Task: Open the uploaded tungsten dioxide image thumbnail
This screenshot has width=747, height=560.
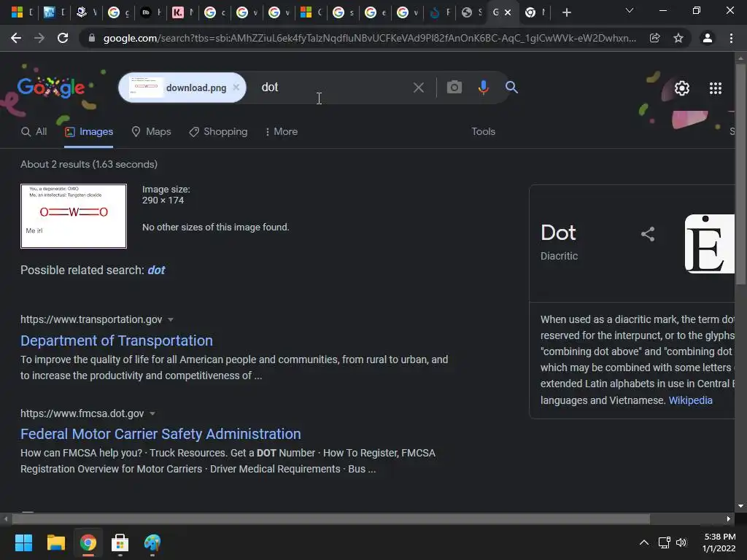Action: click(x=74, y=216)
